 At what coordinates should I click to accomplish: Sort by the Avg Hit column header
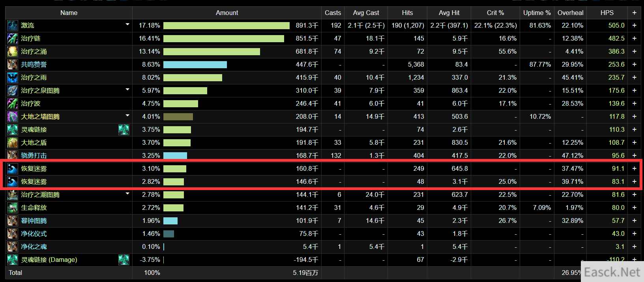click(449, 13)
